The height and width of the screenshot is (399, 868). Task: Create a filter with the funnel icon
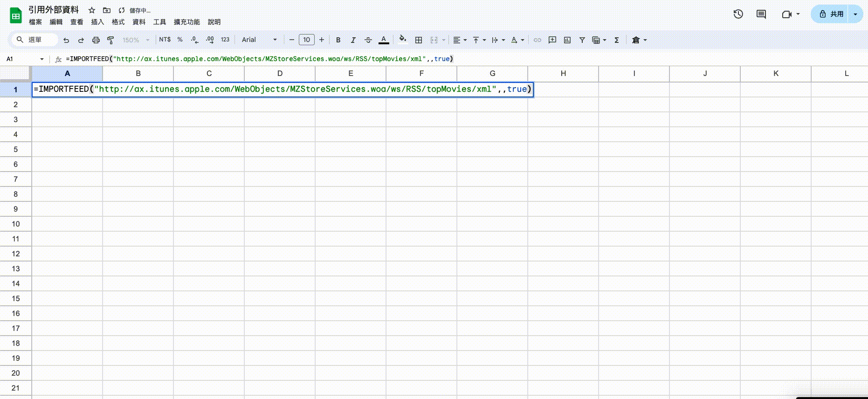point(582,40)
